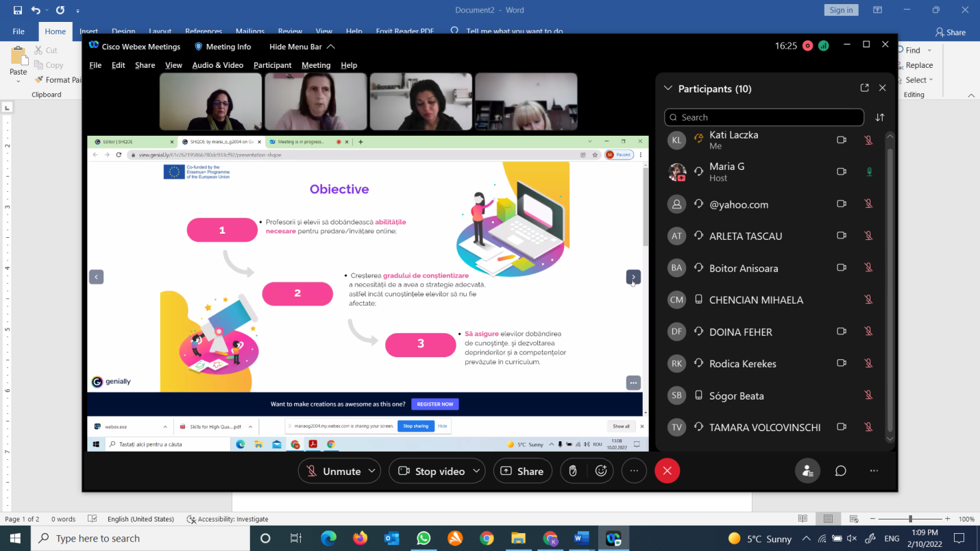Screen dimensions: 980x551
Task: Go to previous slide in shared presentation
Action: pos(96,277)
